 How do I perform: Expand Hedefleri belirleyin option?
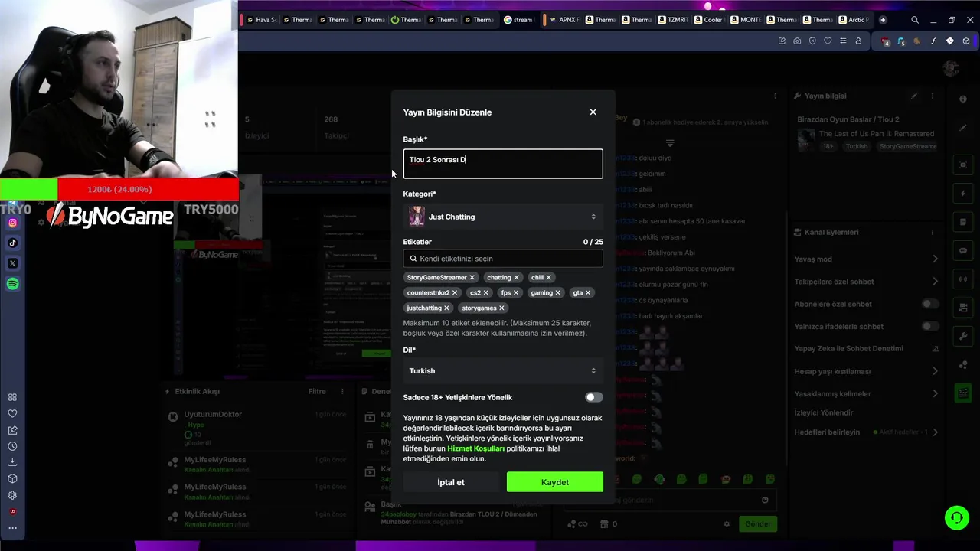(x=935, y=432)
